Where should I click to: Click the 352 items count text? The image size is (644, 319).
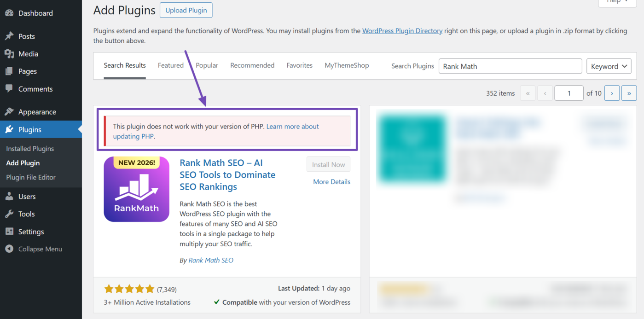500,93
